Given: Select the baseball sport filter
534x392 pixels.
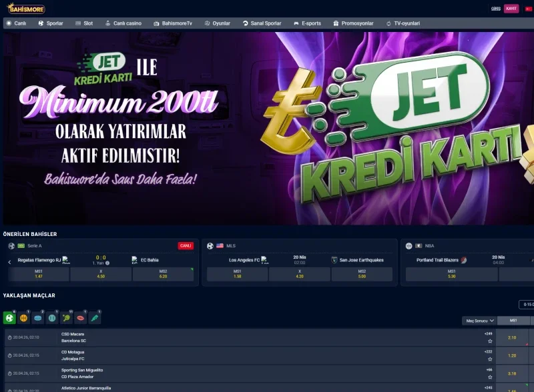Looking at the screenshot, I should (52, 318).
